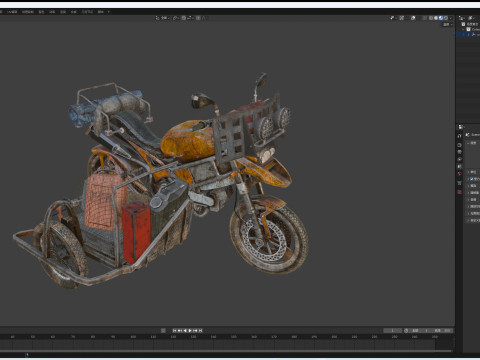Open the properties editor type menu
This screenshot has width=480, height=360.
coord(462,127)
